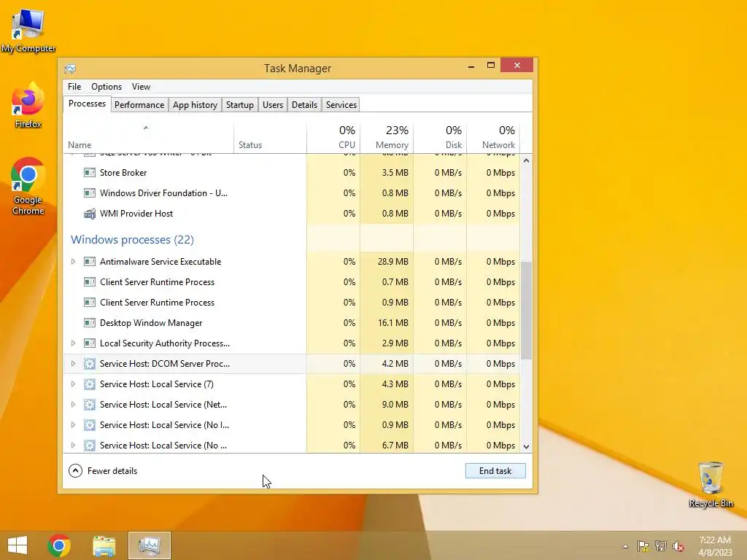Click the scrollbar up arrow

coord(526,160)
